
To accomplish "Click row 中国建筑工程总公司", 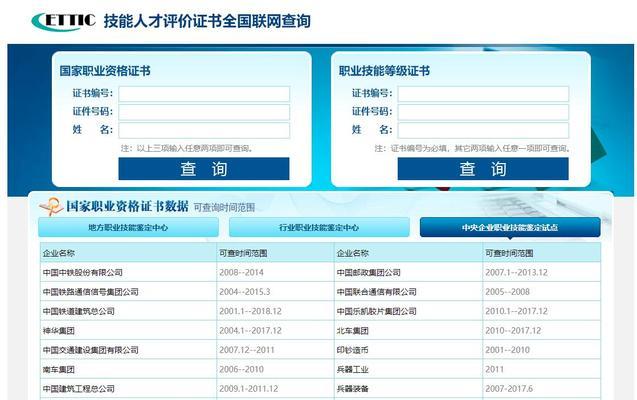I will [79, 389].
